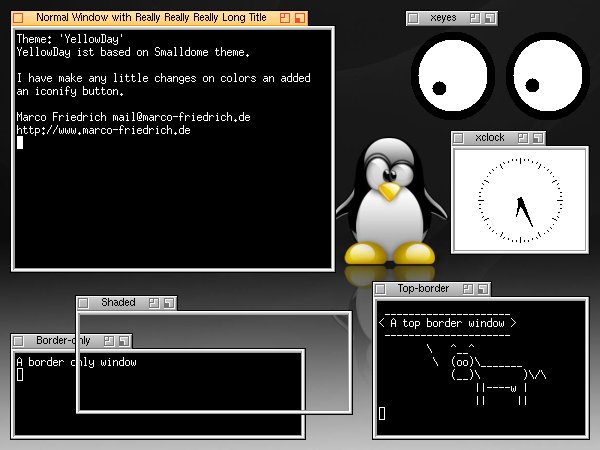Click inside the empty Shaded window frame
The width and height of the screenshot is (600, 450).
coord(214,362)
